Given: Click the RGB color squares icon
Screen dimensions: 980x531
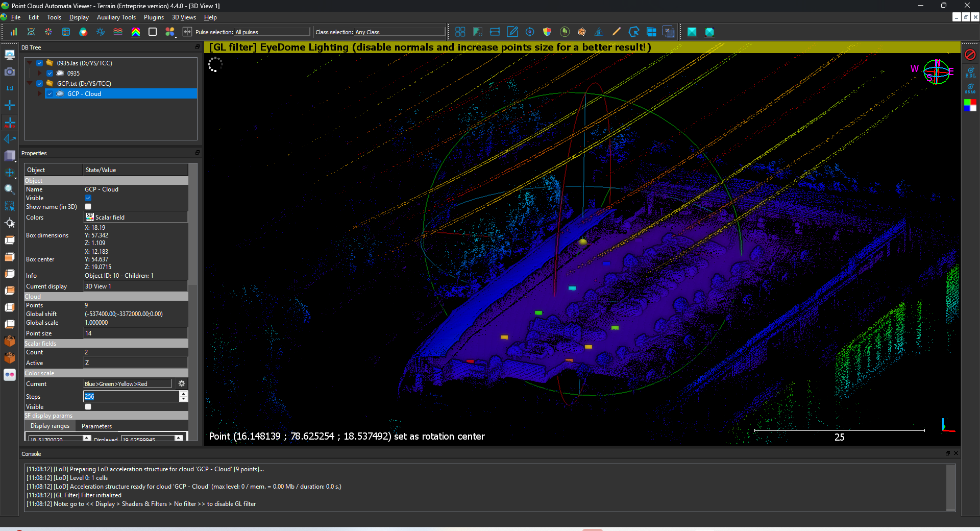Looking at the screenshot, I should pyautogui.click(x=970, y=105).
